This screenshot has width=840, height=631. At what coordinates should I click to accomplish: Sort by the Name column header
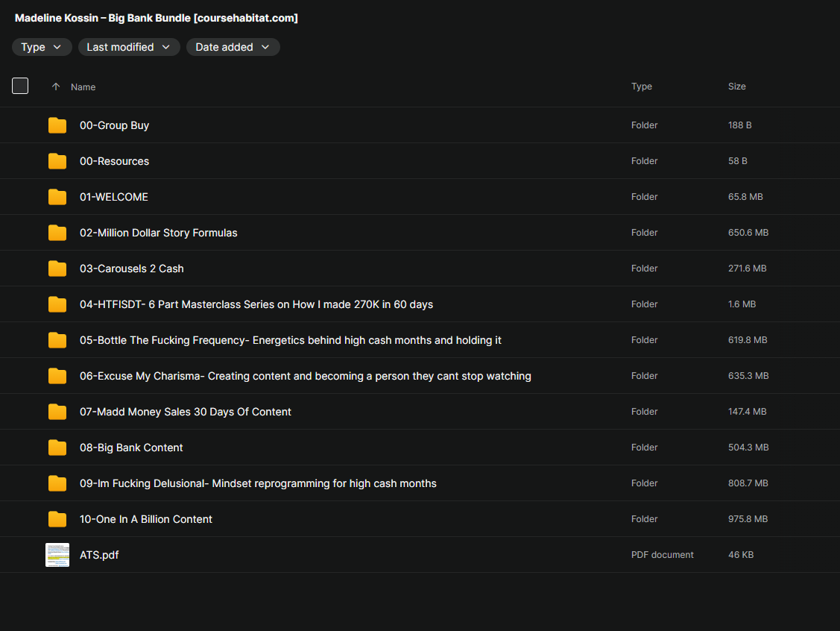[83, 87]
